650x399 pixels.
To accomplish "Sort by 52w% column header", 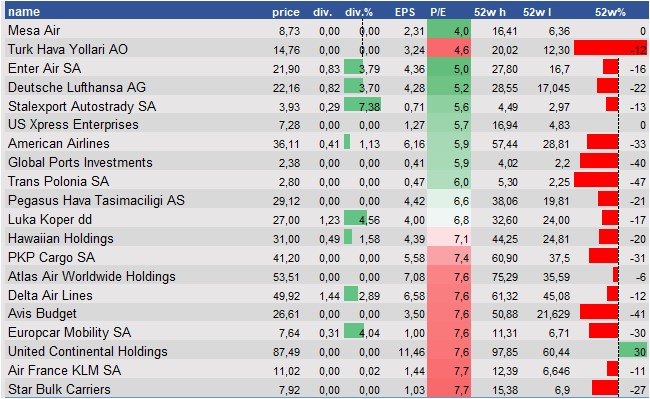I will coord(610,12).
